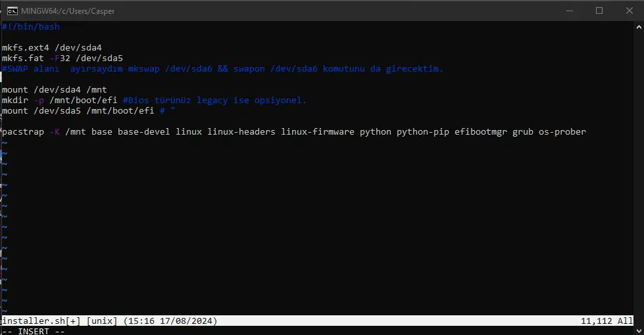Click 'mkswap' in the comment line
The height and width of the screenshot is (335, 644).
[144, 69]
